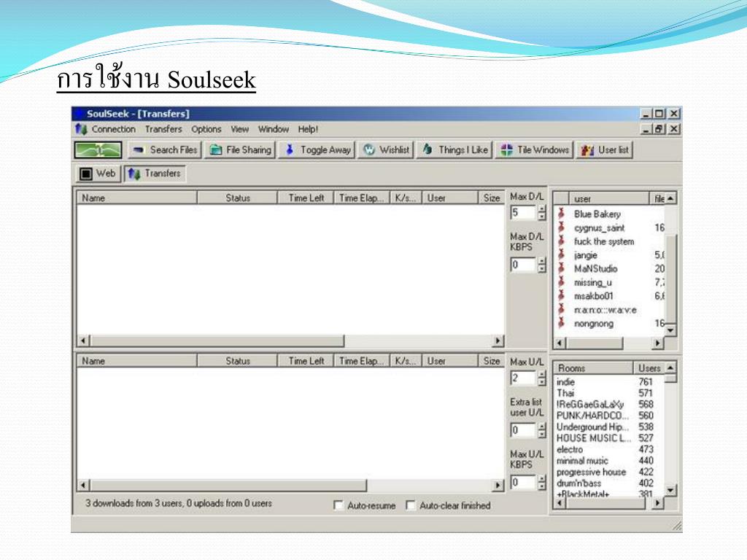The image size is (747, 560).
Task: Open the Options menu
Action: [206, 129]
